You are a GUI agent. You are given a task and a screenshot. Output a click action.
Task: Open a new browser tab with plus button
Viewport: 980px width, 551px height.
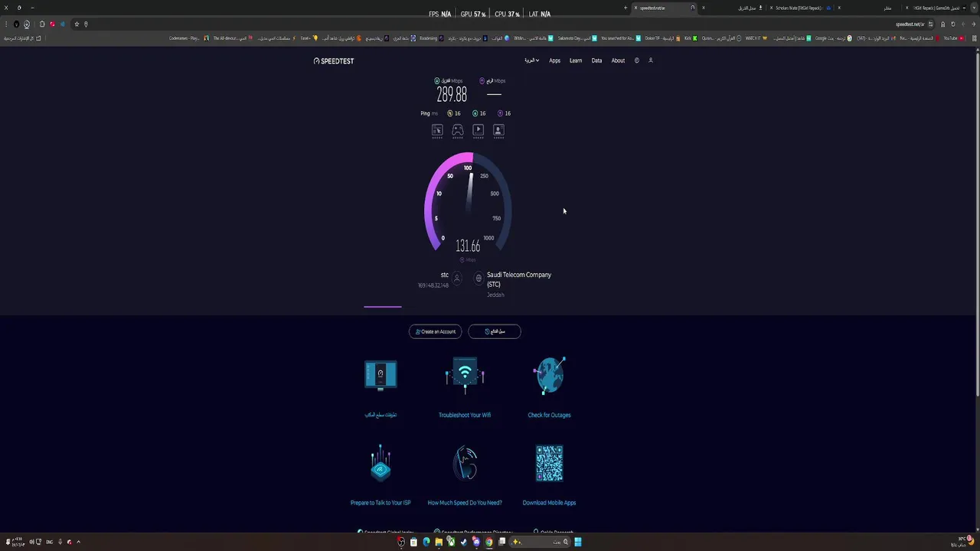(x=626, y=8)
